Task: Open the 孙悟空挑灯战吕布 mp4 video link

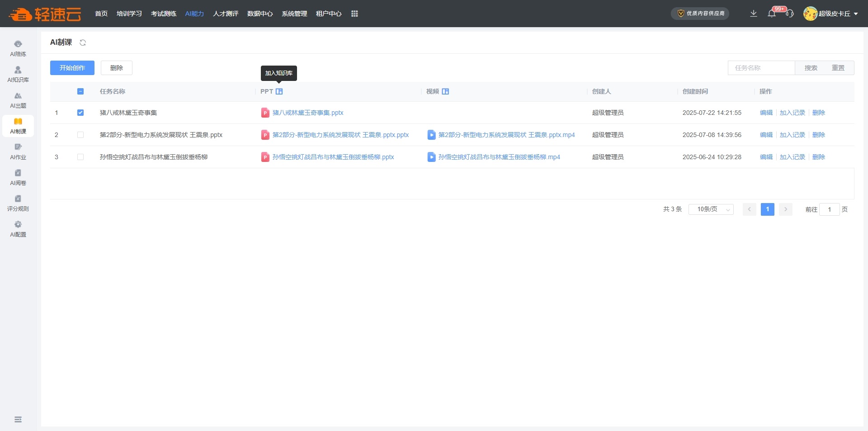Action: 499,157
